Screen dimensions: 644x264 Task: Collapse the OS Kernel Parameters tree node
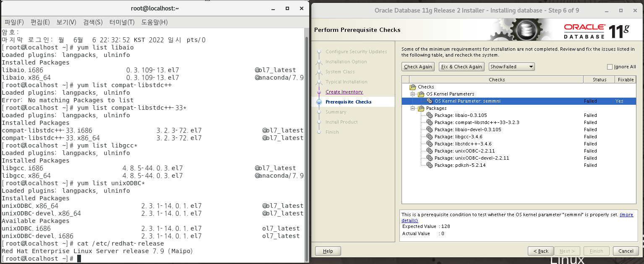click(413, 94)
